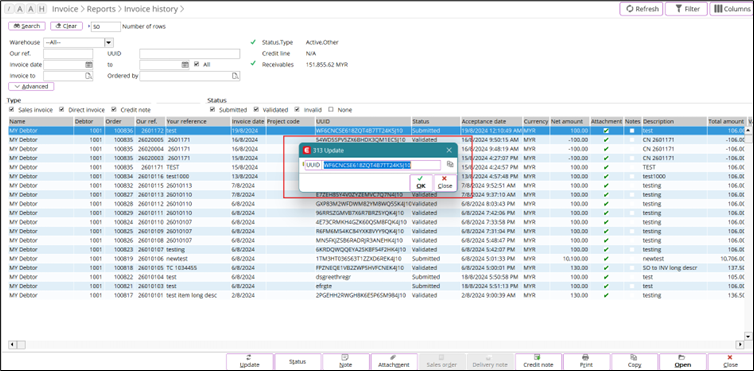Viewport: 754px width, 371px height.
Task: Click the Print button in bottom toolbar
Action: [586, 361]
